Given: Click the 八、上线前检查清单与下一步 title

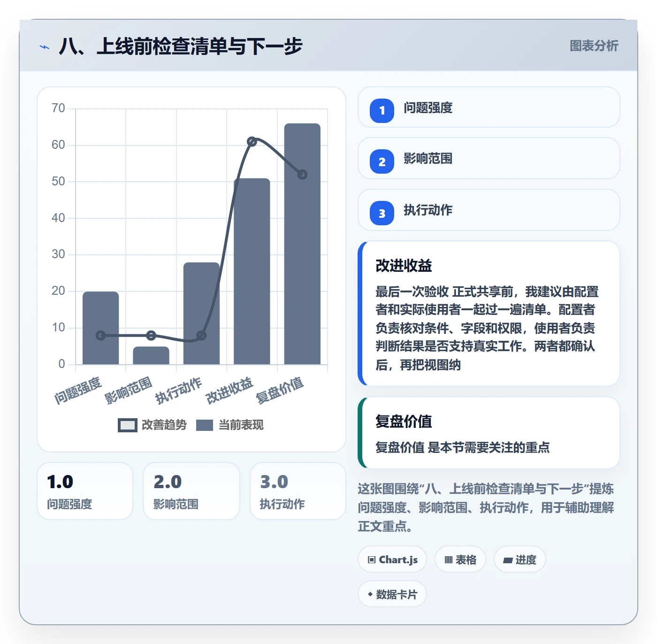Looking at the screenshot, I should (181, 46).
